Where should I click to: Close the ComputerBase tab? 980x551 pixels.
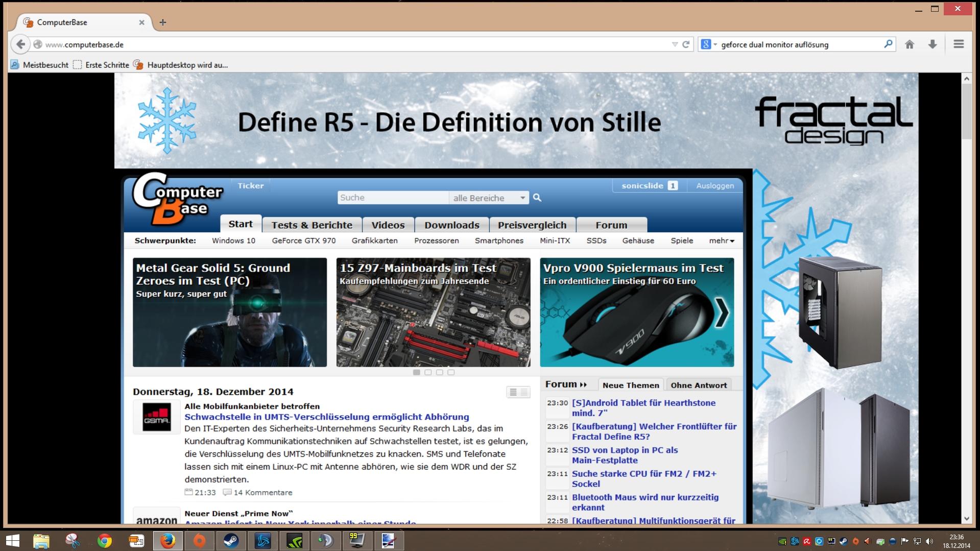click(x=142, y=22)
